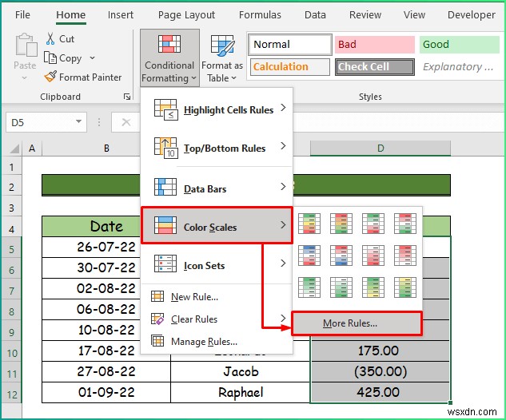The image size is (506, 420).
Task: Expand the Paste dropdown arrow
Action: 25,78
